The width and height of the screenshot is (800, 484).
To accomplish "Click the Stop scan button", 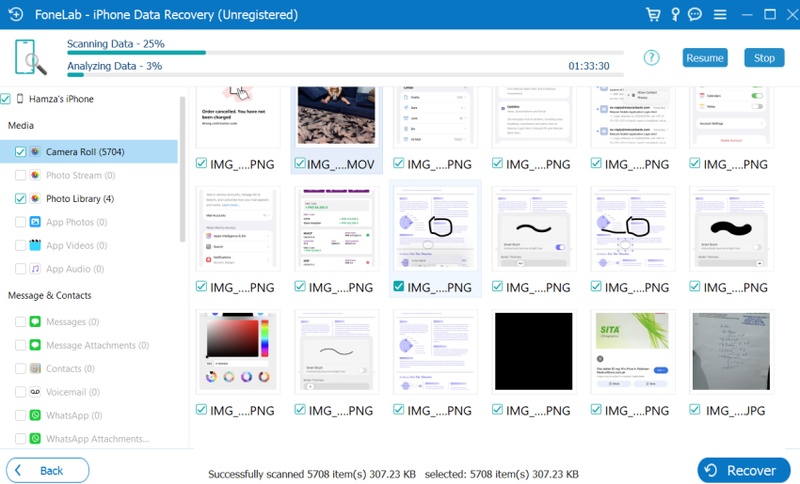I will 764,58.
